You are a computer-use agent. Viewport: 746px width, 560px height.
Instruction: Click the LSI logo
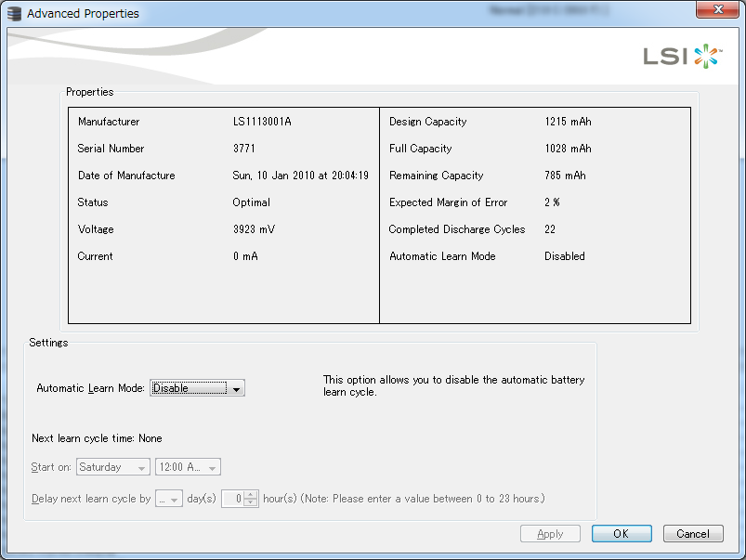click(x=683, y=57)
